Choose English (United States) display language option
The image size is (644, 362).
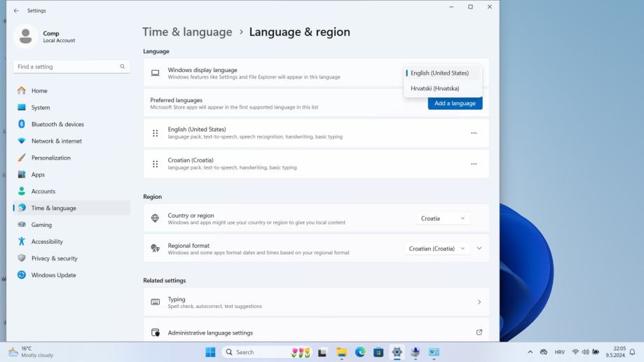pos(443,73)
